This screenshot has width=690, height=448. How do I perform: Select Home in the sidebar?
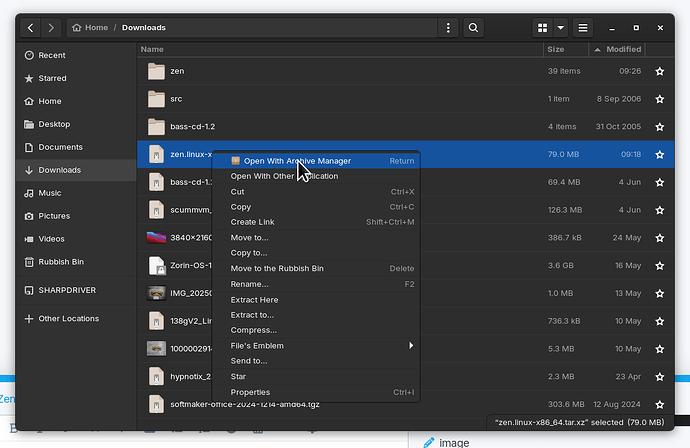pyautogui.click(x=76, y=101)
